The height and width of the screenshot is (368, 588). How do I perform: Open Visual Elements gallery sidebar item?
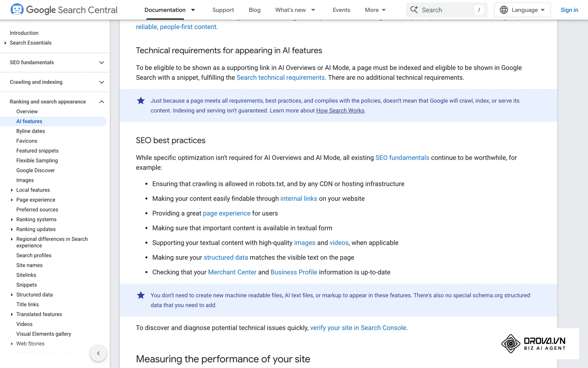point(44,334)
